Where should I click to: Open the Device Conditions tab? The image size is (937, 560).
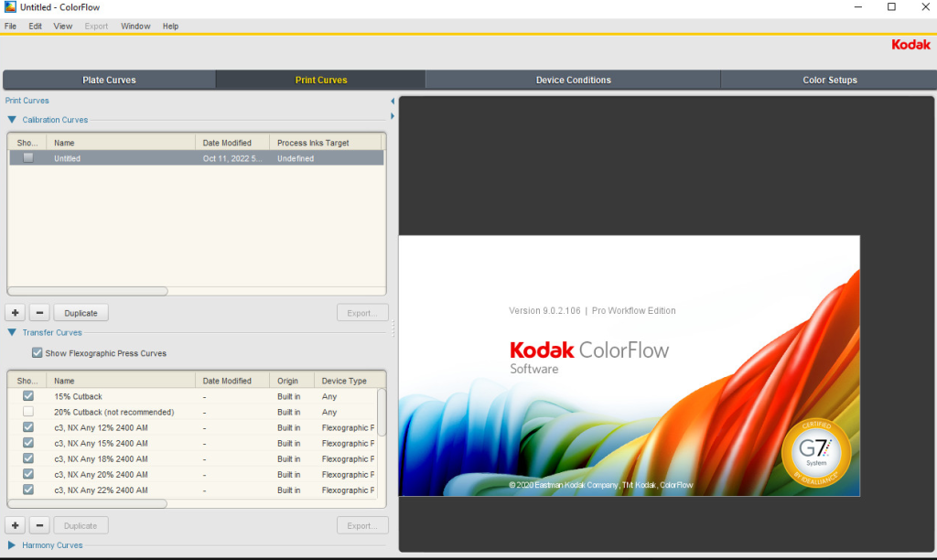coord(573,80)
